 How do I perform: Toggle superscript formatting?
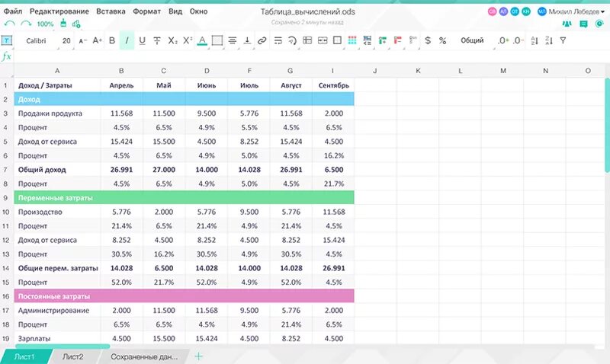tap(188, 40)
